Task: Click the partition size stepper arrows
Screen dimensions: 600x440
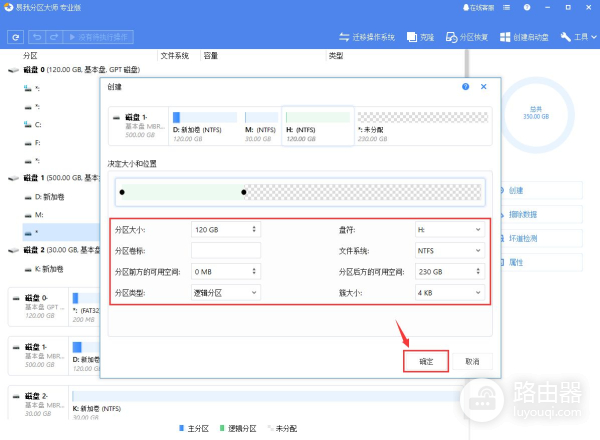Action: (254, 229)
